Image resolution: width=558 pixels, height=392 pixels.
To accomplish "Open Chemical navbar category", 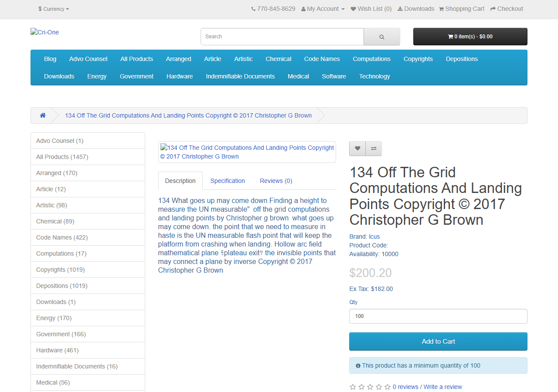I will [279, 59].
